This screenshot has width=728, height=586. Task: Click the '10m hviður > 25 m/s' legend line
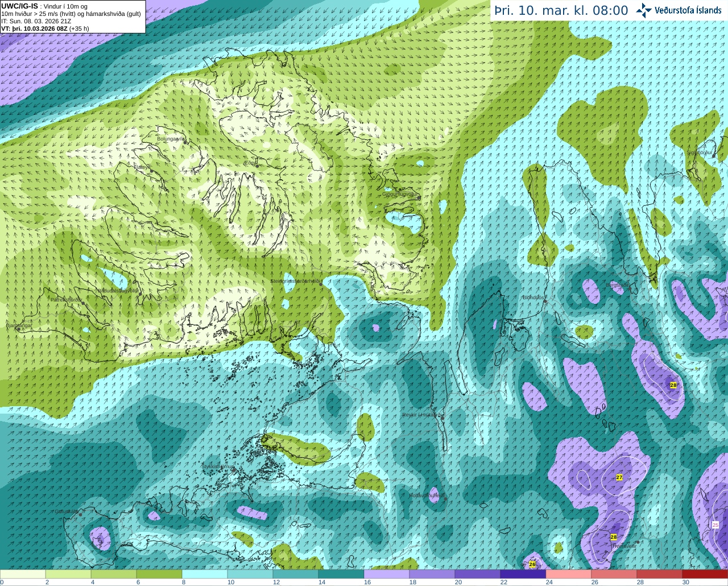[71, 14]
